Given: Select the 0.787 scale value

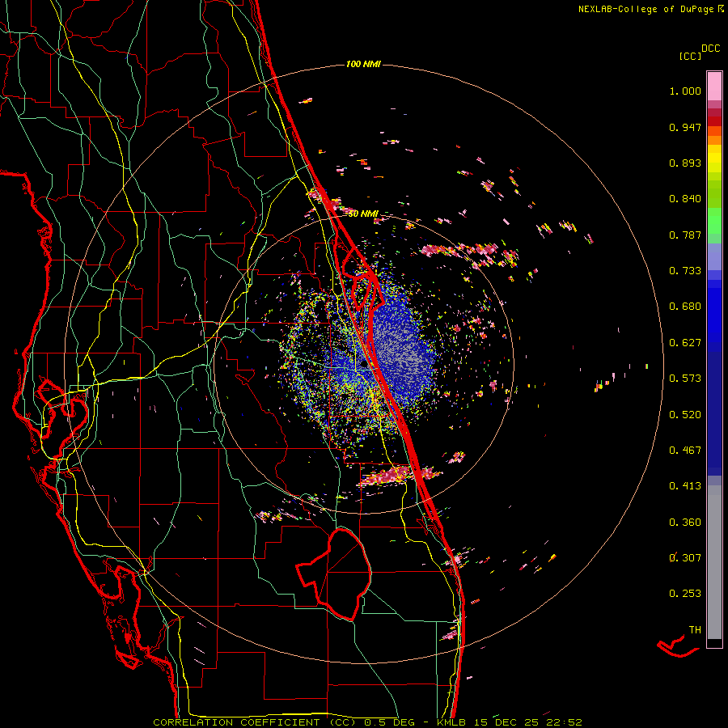Looking at the screenshot, I should pyautogui.click(x=685, y=235).
